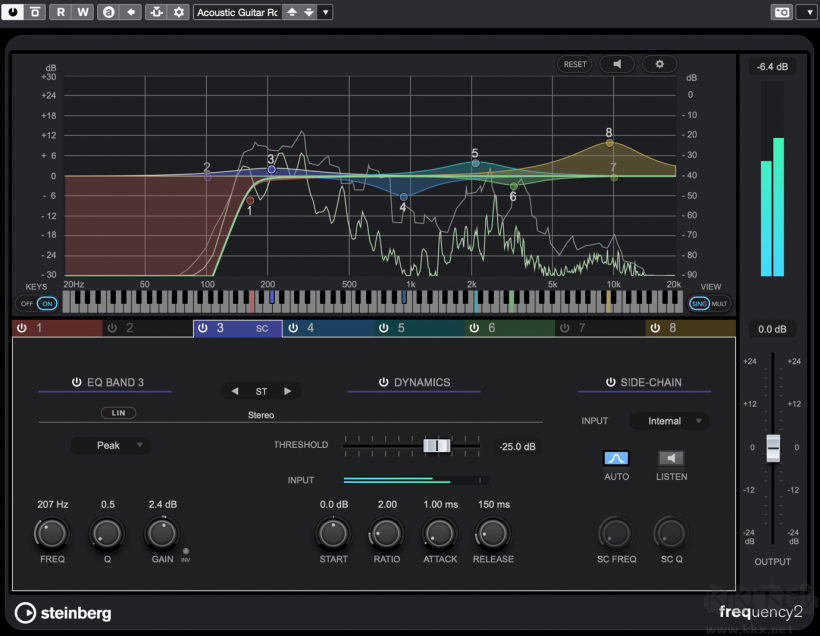Enable the LIN phase button for band 3
The height and width of the screenshot is (636, 820).
click(118, 412)
